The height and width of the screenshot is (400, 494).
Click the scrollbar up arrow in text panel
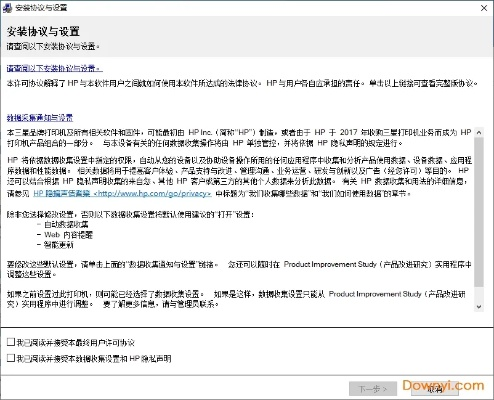point(479,132)
